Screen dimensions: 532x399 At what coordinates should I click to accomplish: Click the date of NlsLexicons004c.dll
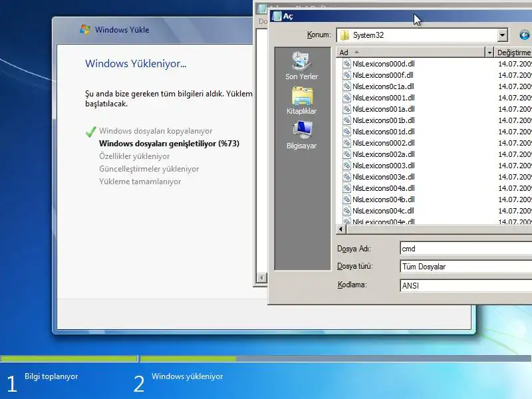tap(515, 211)
